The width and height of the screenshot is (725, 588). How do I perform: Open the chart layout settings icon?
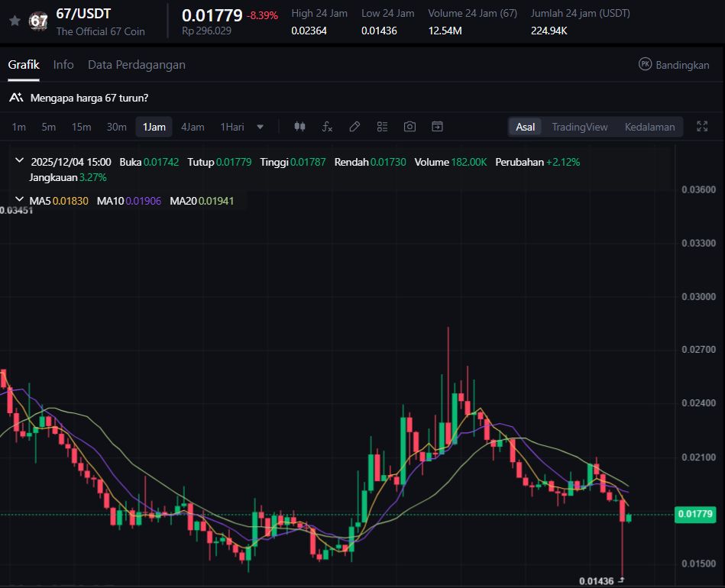(x=382, y=127)
